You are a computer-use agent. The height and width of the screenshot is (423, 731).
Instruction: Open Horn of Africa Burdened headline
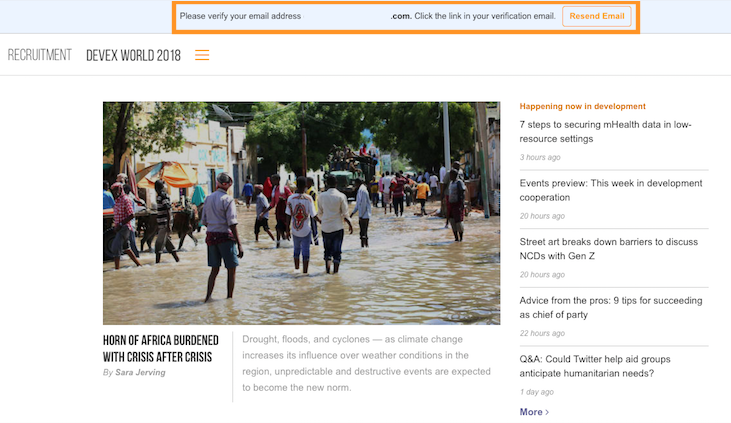[161, 348]
